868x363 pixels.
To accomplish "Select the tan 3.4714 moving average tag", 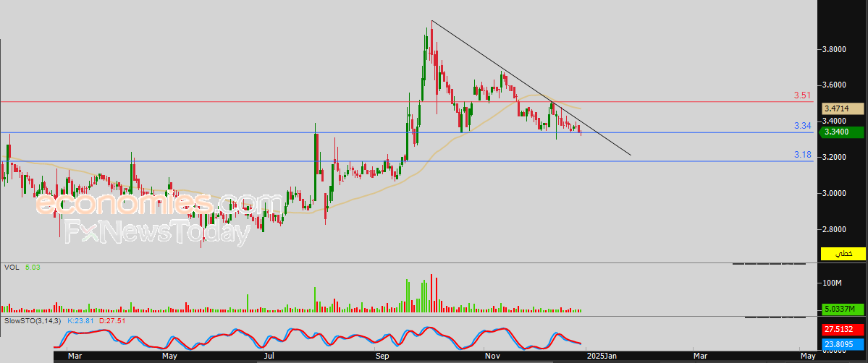I will 843,108.
